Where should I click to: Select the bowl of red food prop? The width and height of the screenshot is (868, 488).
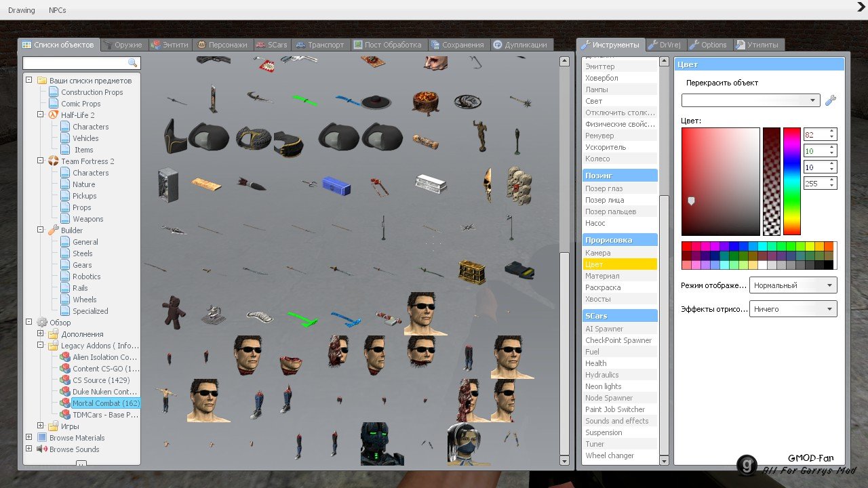426,102
